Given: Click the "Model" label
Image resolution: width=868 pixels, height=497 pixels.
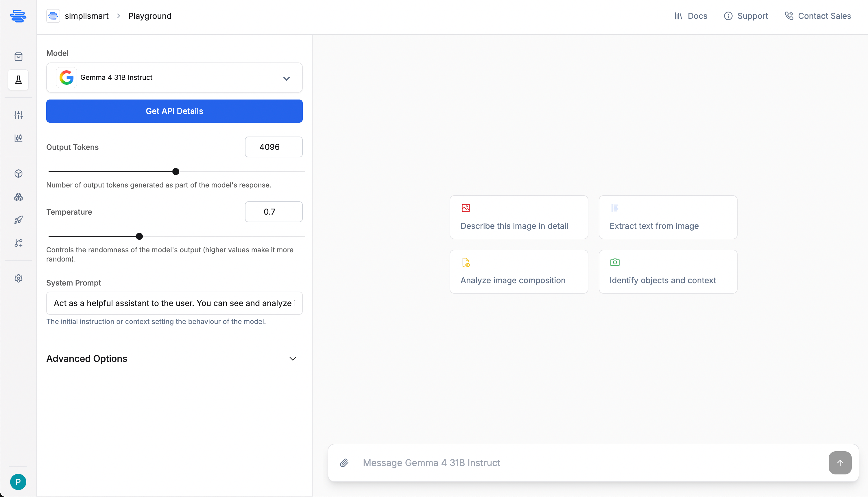Looking at the screenshot, I should 57,53.
